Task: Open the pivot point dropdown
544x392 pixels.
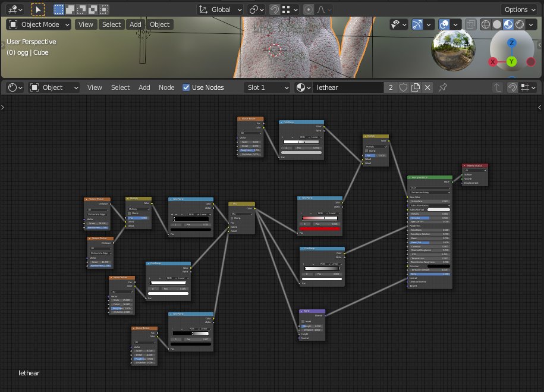Action: 257,10
